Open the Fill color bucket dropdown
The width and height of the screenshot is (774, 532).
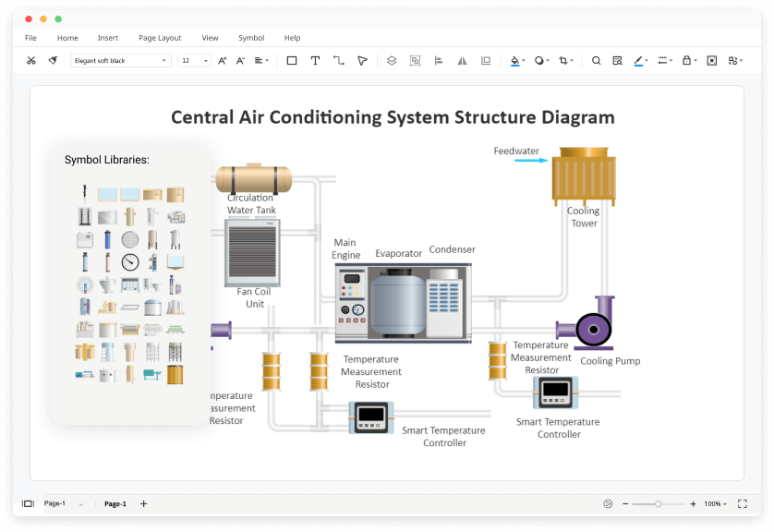pyautogui.click(x=517, y=61)
